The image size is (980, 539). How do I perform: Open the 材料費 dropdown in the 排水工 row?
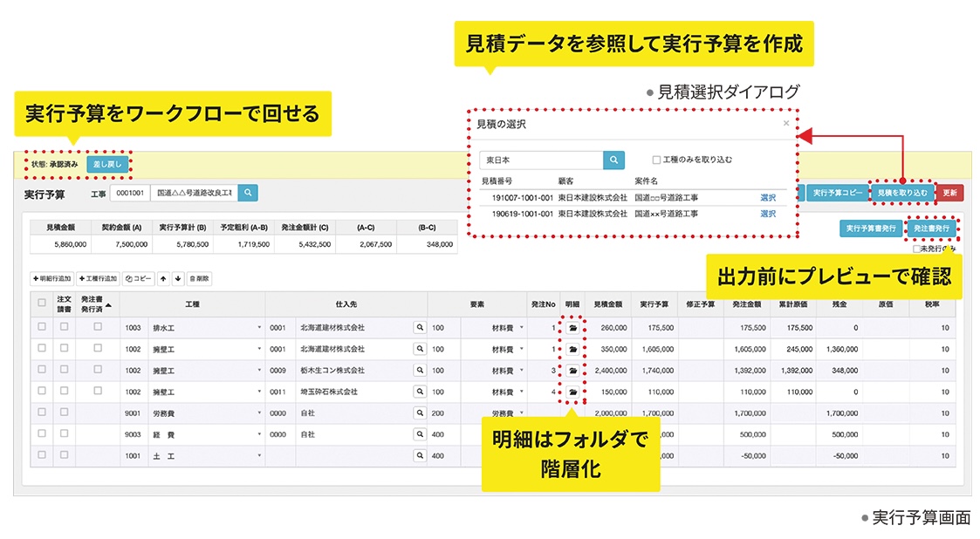point(522,327)
